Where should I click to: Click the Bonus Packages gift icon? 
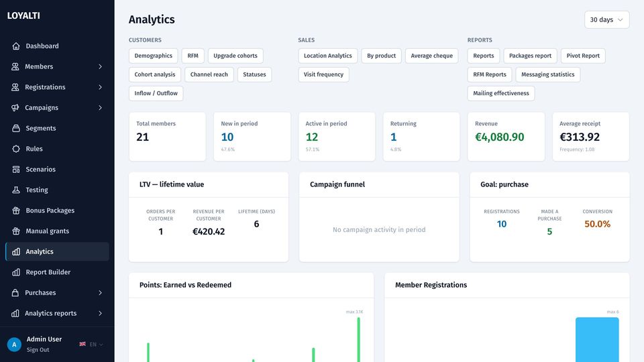[16, 210]
